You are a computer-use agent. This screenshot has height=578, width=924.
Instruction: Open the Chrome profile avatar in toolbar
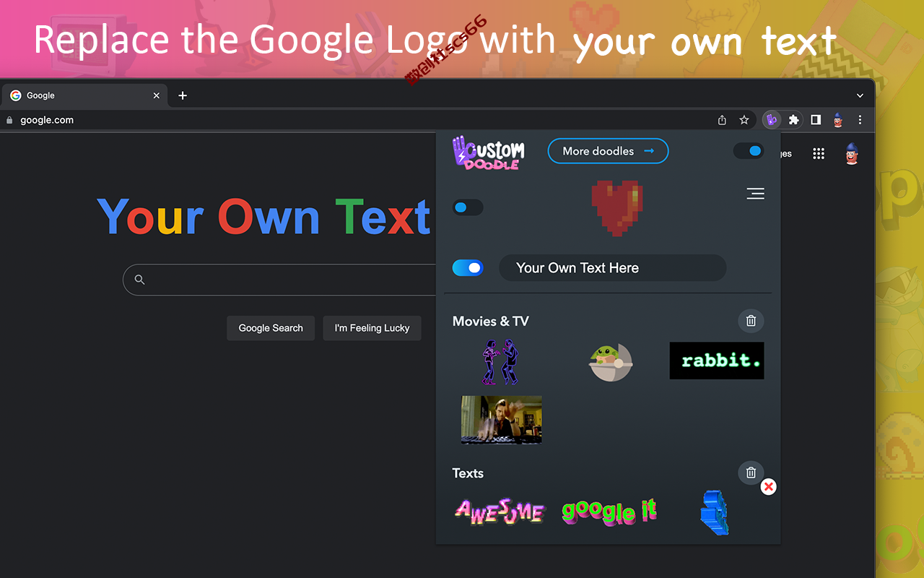tap(838, 120)
